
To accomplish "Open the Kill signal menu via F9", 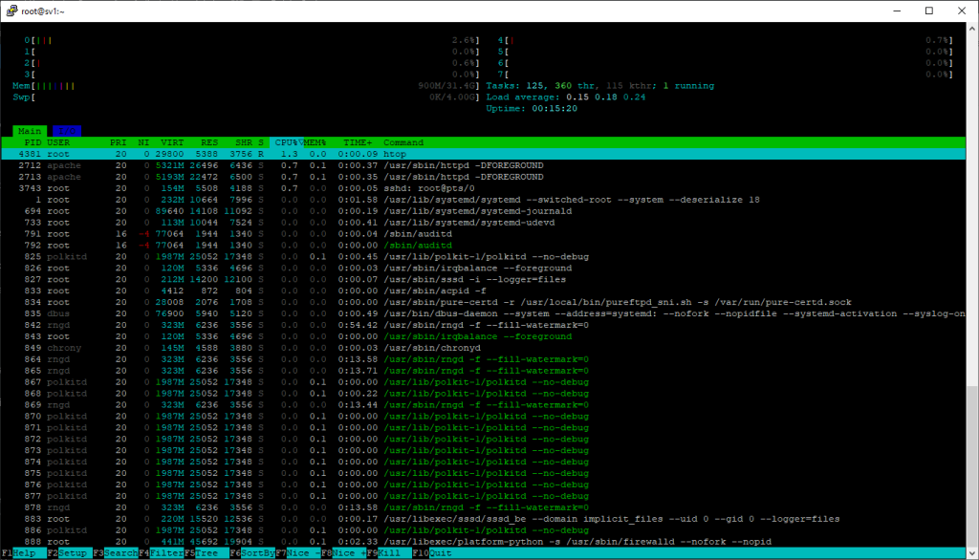I will tap(392, 552).
